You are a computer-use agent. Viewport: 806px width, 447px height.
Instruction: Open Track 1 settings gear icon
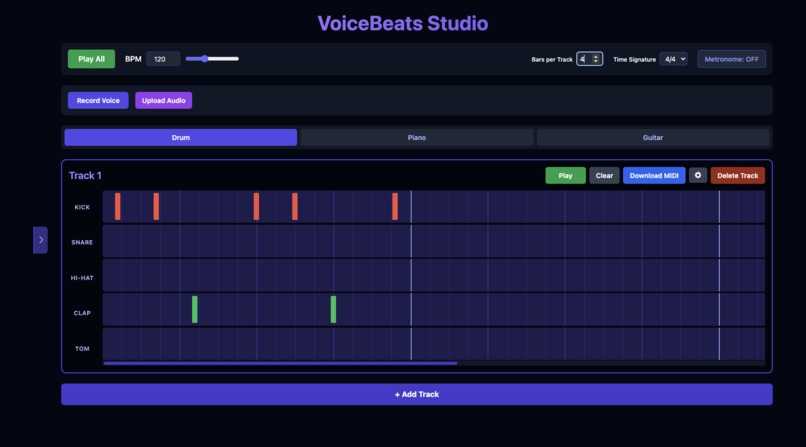(x=698, y=175)
